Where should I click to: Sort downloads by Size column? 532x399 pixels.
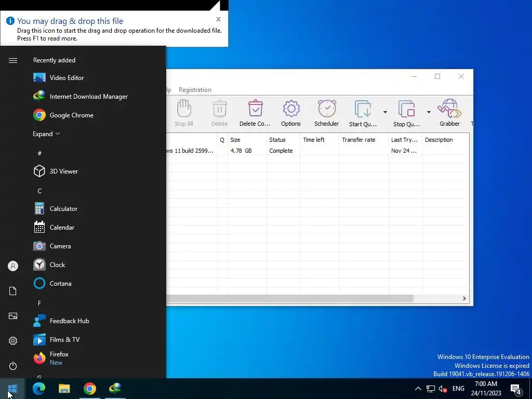point(247,140)
